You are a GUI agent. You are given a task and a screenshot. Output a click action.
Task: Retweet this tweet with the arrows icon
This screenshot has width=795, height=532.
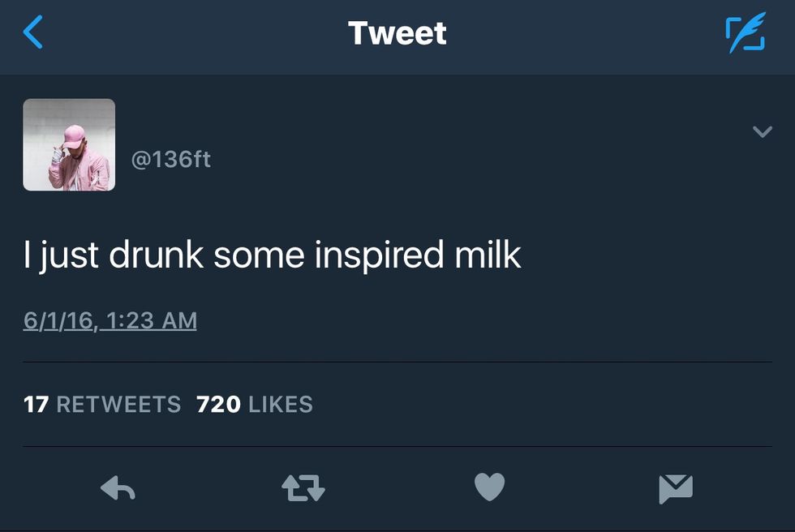[x=303, y=487]
